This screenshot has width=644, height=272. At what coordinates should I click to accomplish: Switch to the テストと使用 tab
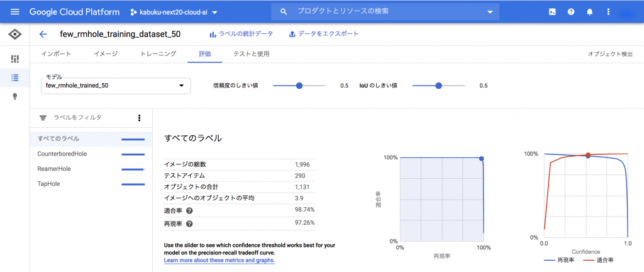[x=251, y=54]
